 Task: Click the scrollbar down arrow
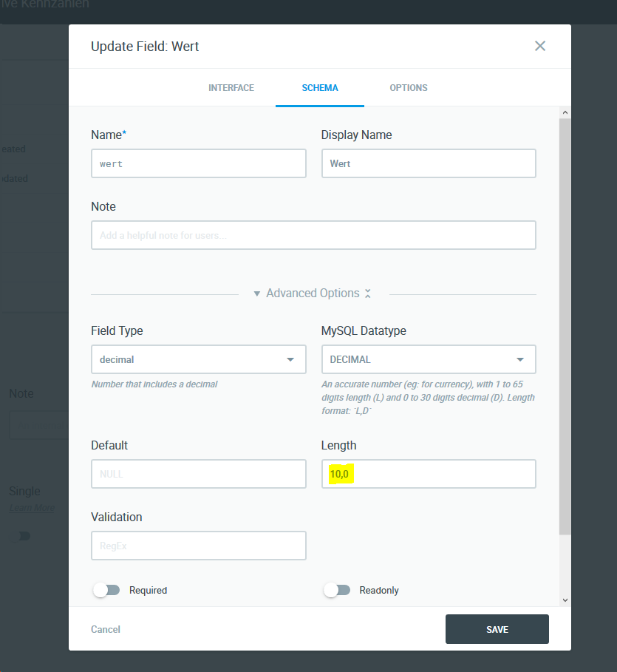565,600
